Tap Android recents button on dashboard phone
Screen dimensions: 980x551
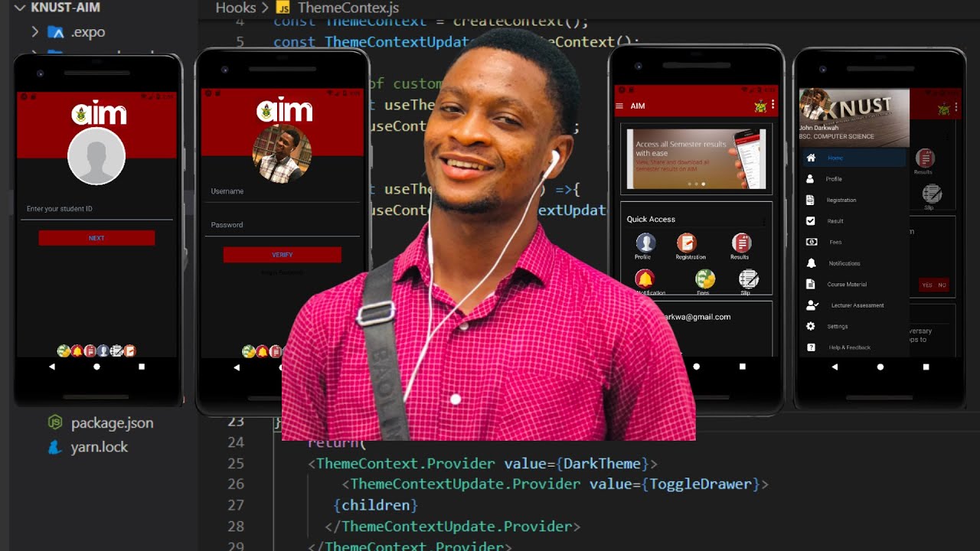point(742,367)
